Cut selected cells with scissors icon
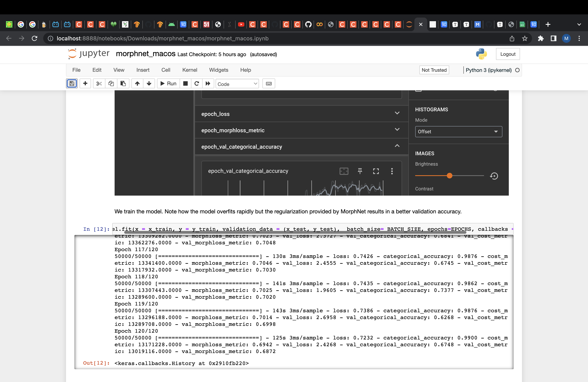Viewport: 588px width, 382px height. [99, 84]
